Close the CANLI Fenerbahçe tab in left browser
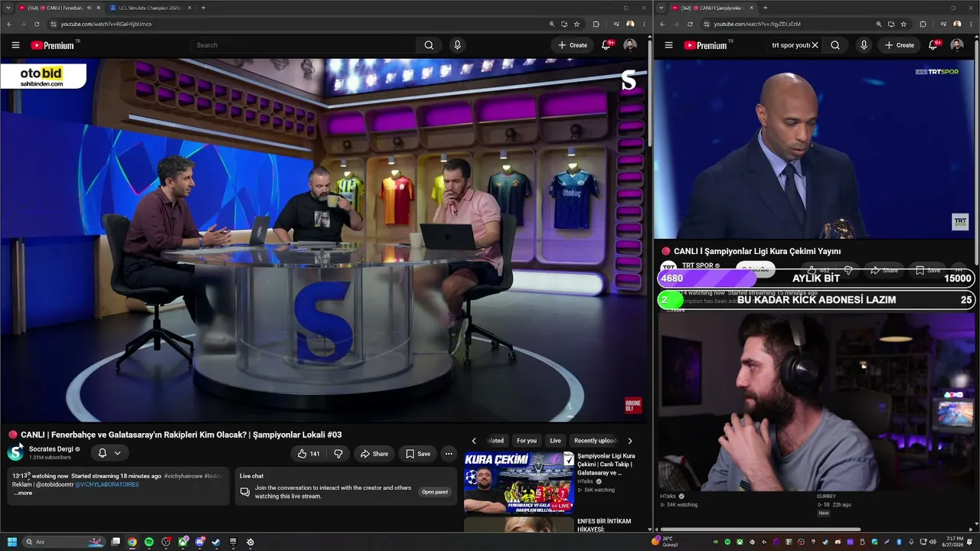 (x=98, y=8)
